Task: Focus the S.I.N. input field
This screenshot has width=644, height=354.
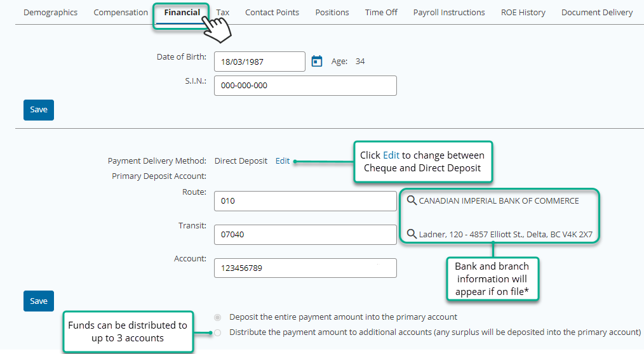Action: pyautogui.click(x=305, y=85)
